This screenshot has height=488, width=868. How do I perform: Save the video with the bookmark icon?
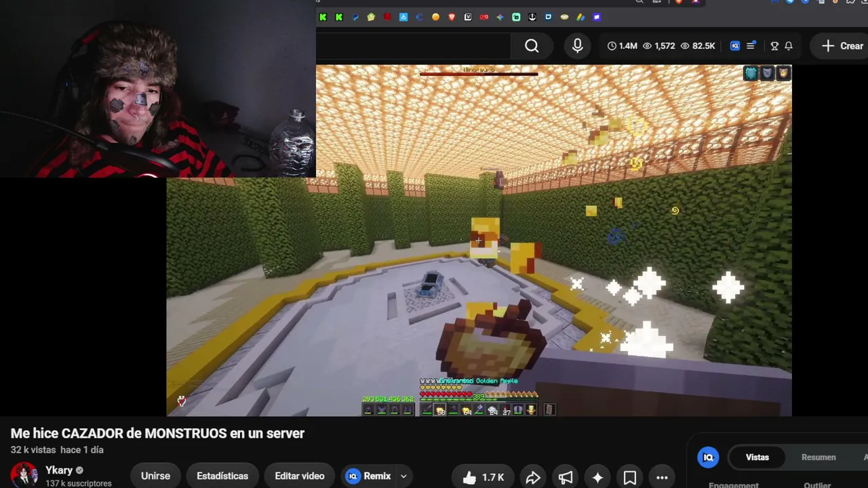pos(630,477)
